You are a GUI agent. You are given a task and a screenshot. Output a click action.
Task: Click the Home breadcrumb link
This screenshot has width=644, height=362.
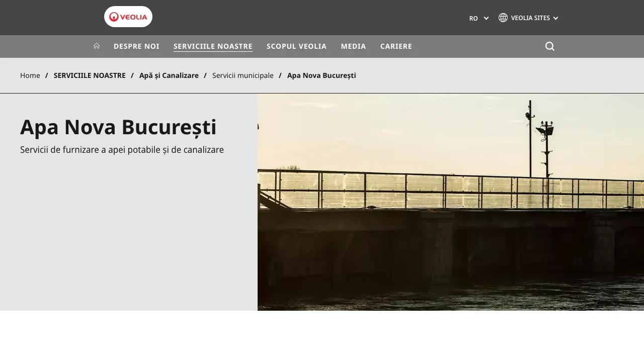[30, 75]
